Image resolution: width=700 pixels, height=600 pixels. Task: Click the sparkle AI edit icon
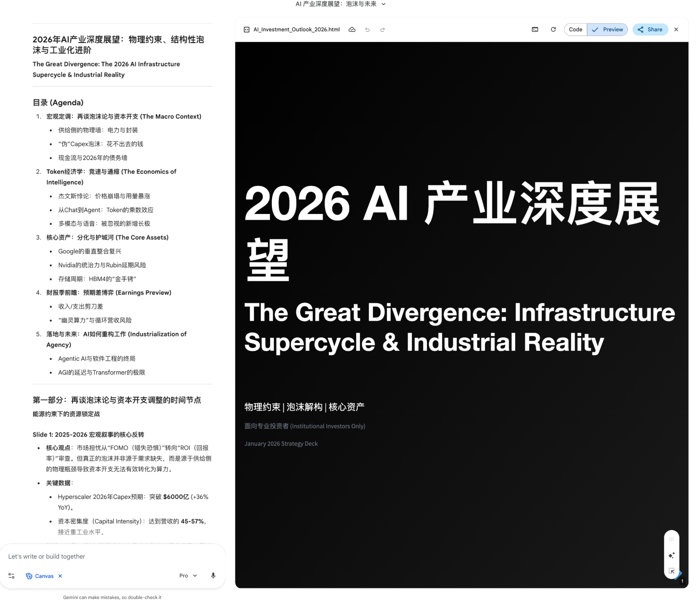coord(671,556)
